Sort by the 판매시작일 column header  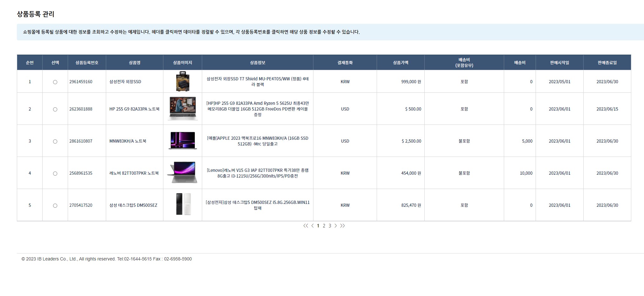click(x=559, y=63)
